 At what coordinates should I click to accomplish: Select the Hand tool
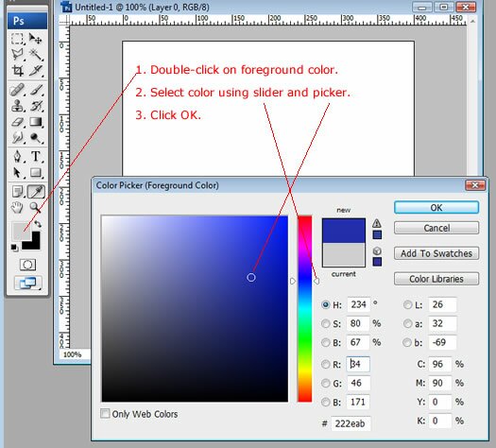pos(17,208)
